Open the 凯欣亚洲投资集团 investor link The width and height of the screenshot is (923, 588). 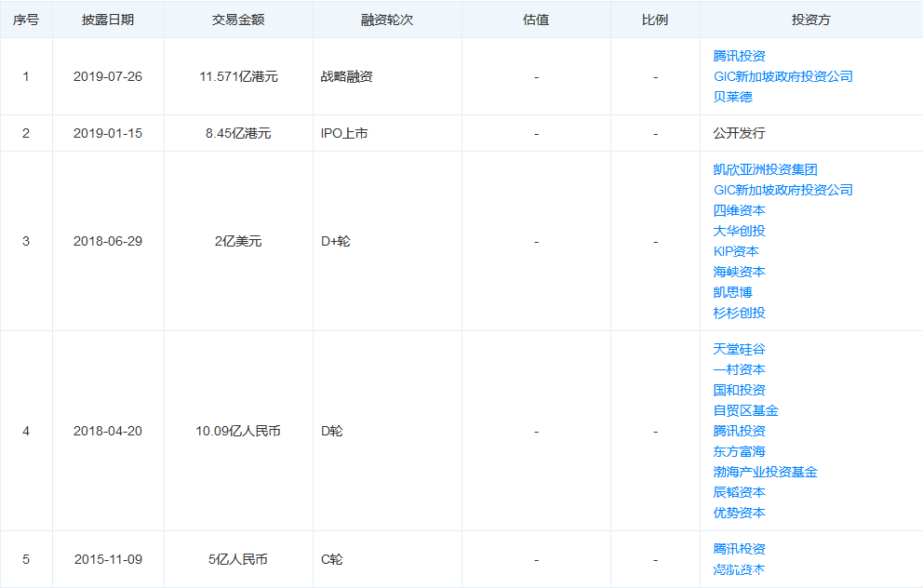pos(765,169)
